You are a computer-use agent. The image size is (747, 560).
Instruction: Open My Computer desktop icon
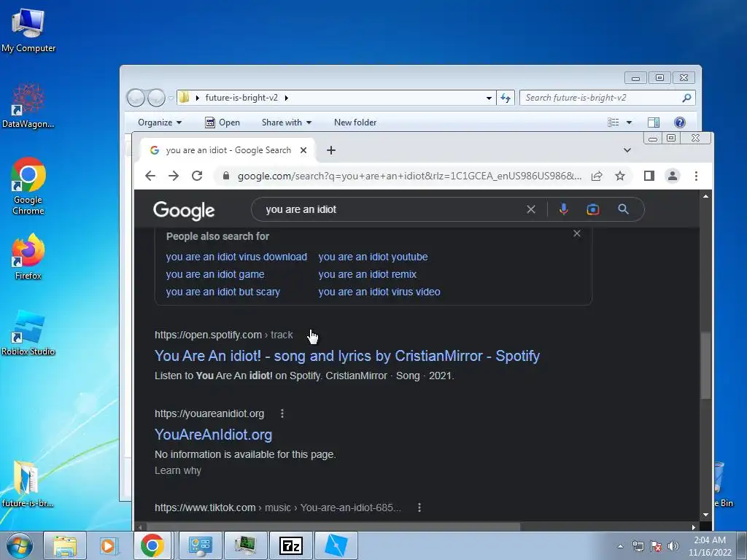[28, 31]
